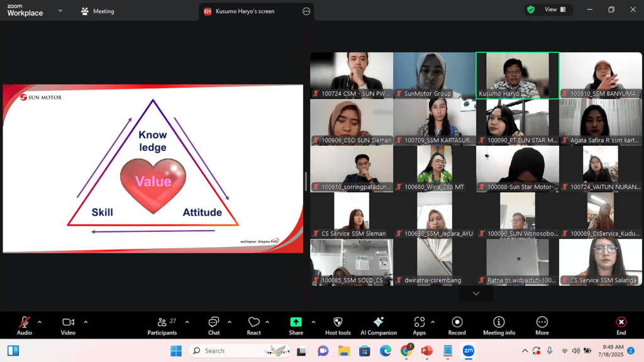Open the Apps menu icon
The image size is (644, 362).
(x=419, y=324)
